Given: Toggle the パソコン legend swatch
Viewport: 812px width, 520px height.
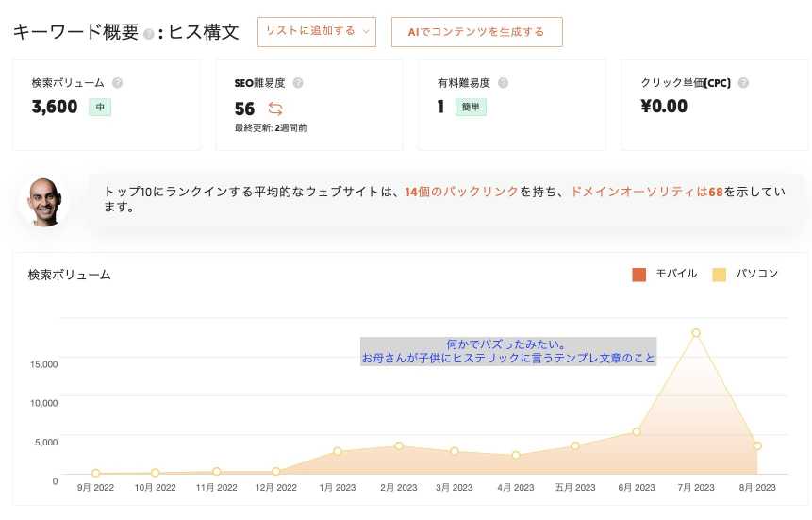Looking at the screenshot, I should [719, 275].
